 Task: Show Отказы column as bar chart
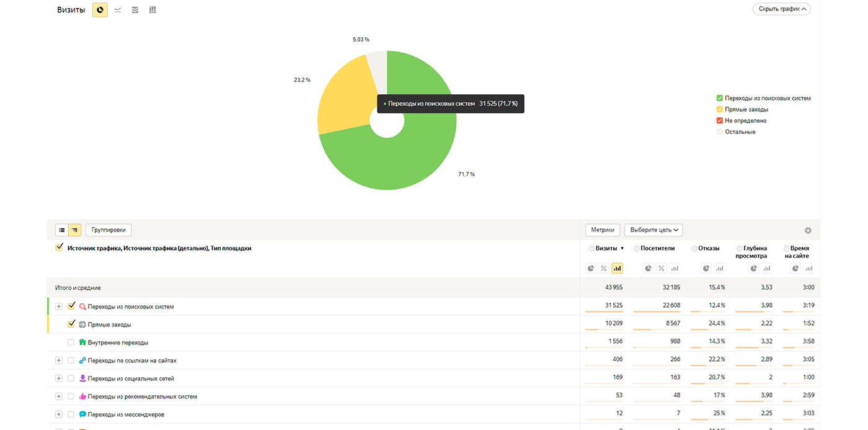(720, 268)
